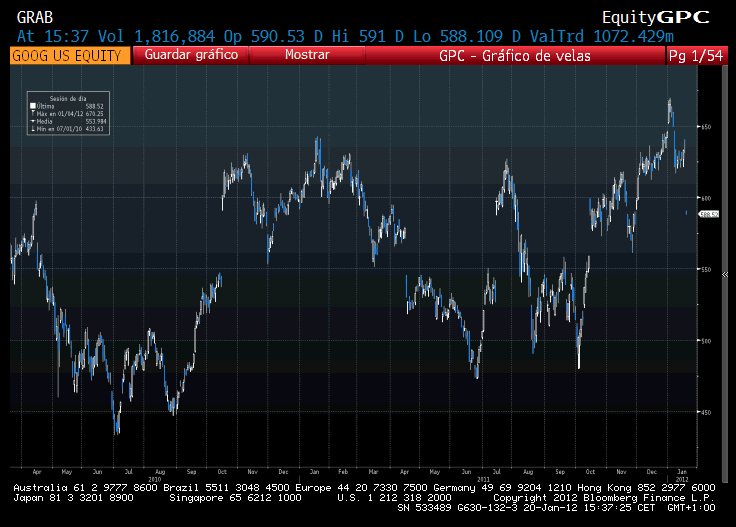Image resolution: width=736 pixels, height=527 pixels.
Task: Click the 600 price axis label
Action: (706, 198)
